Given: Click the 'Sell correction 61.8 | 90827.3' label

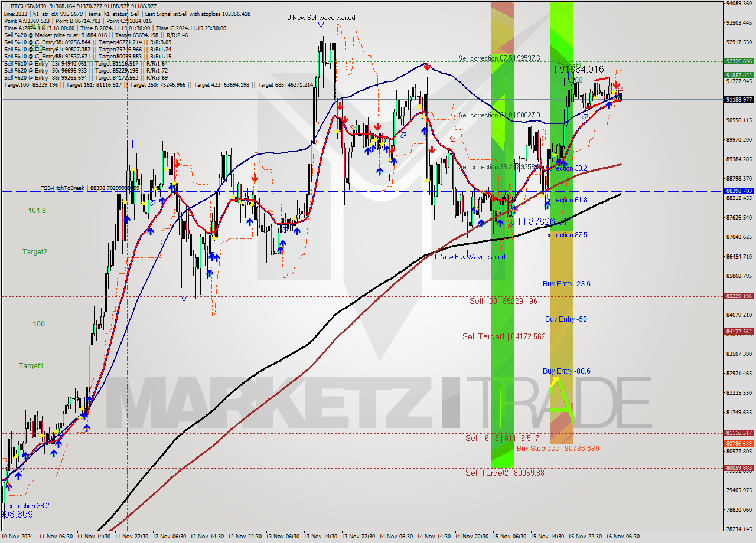Looking at the screenshot, I should 499,115.
